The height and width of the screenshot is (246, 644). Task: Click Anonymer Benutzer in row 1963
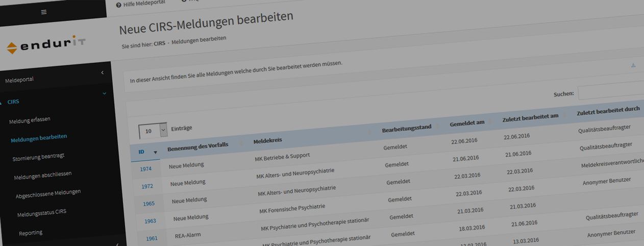(x=607, y=181)
